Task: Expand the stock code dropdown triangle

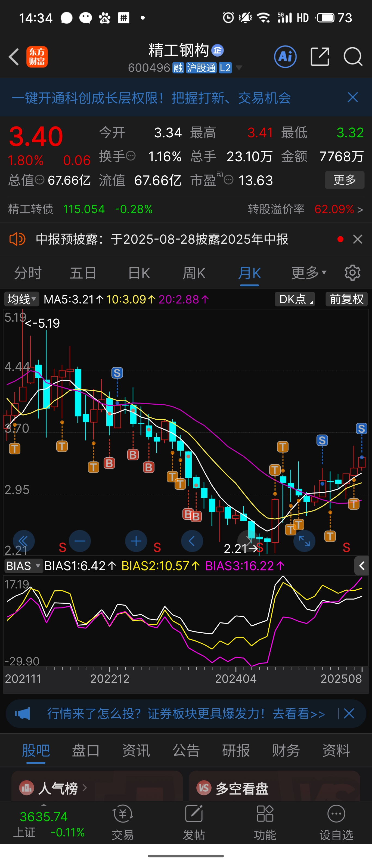Action: coord(239,68)
